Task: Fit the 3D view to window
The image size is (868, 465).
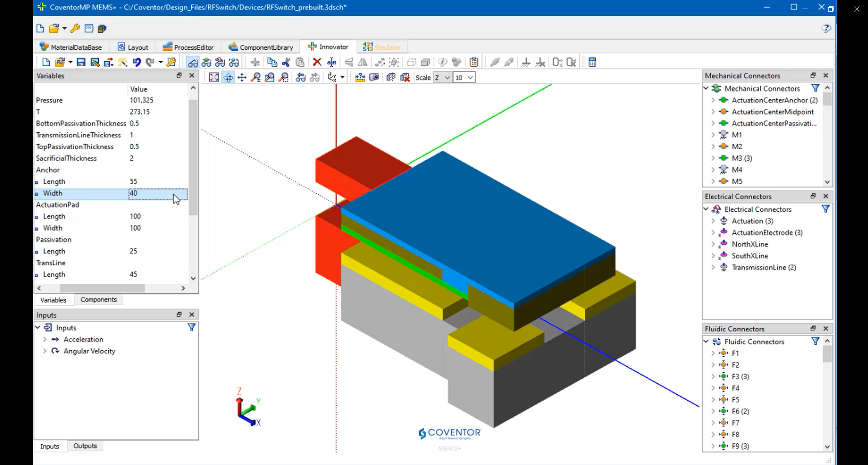Action: 214,77
